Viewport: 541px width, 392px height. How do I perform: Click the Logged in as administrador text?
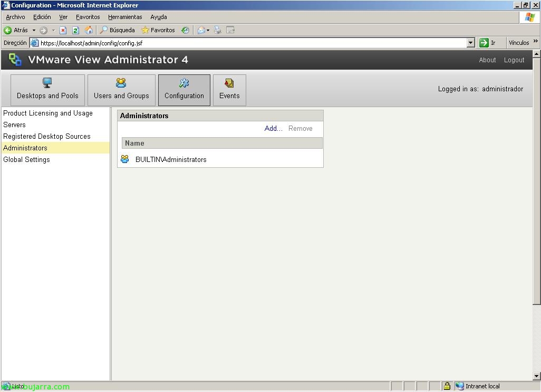pyautogui.click(x=480, y=89)
